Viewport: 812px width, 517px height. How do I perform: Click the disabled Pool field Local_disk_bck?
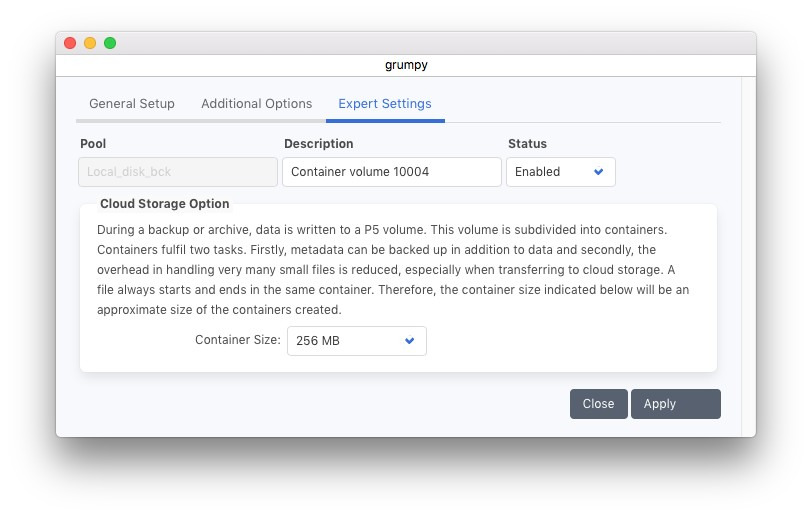point(178,172)
